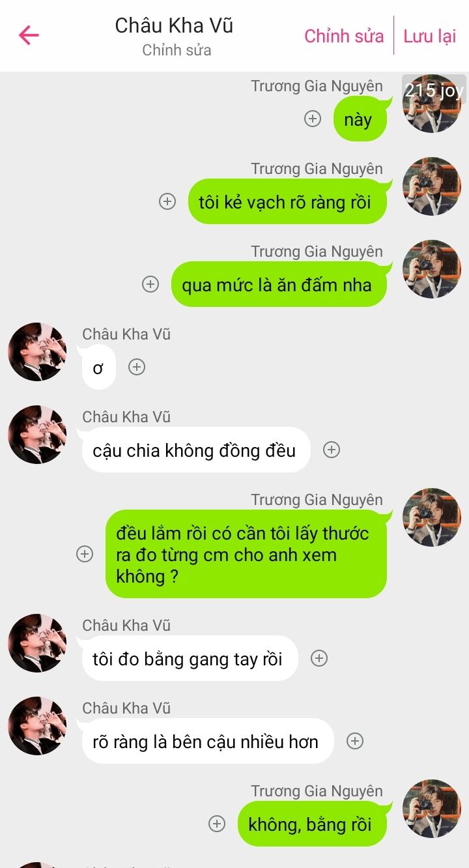Tap plus icon beside "đều lắm rồi" message

click(x=85, y=554)
